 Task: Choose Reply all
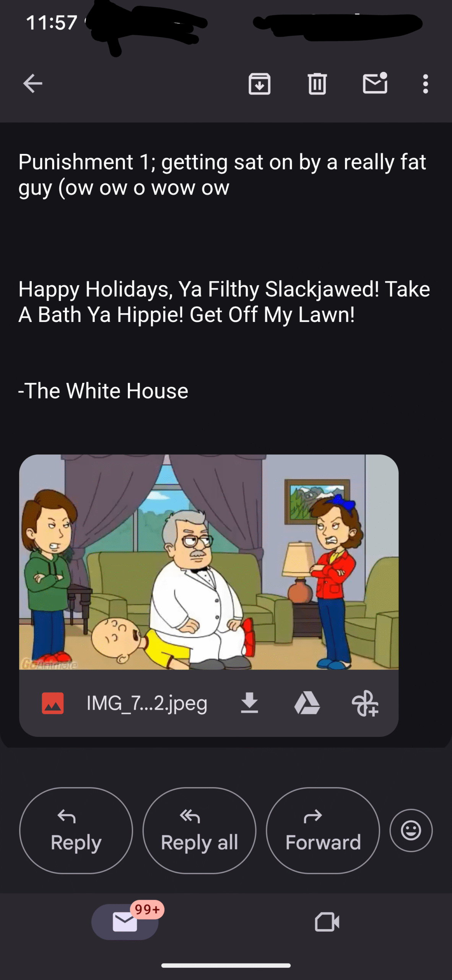[x=199, y=830]
